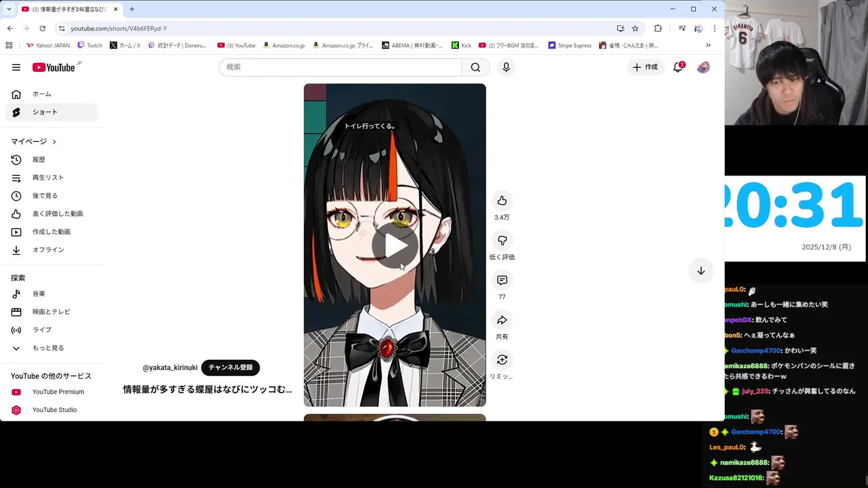Open YouTube Premium link
The image size is (868, 488).
(52, 392)
